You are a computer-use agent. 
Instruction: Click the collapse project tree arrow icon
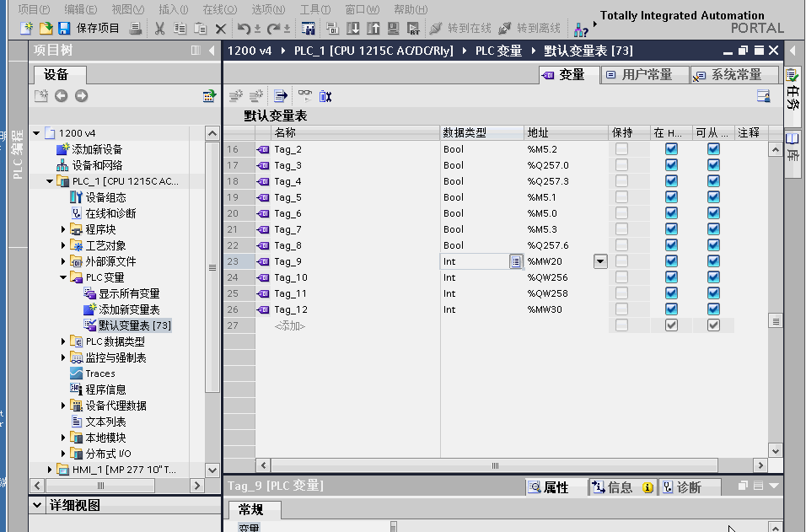tap(212, 51)
